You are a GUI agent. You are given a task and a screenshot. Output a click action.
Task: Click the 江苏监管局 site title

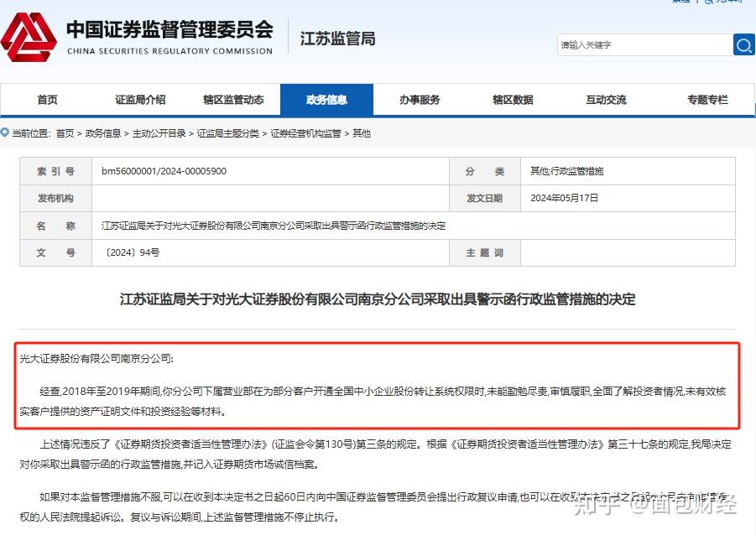tap(336, 39)
